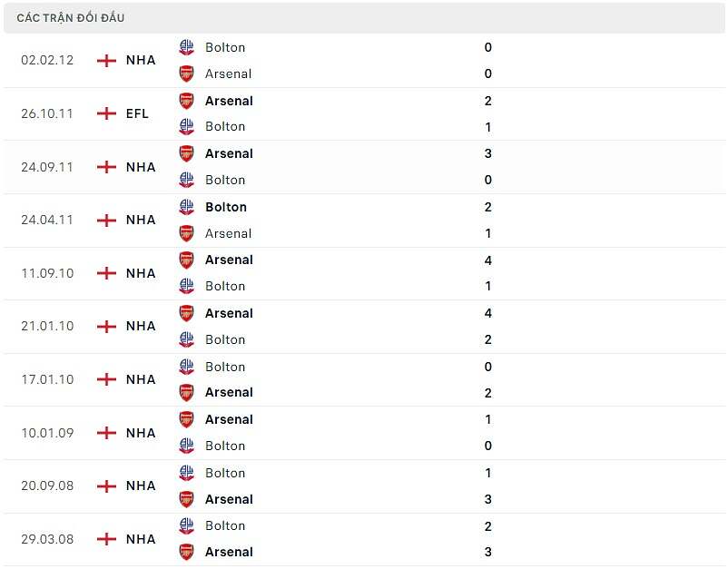Open Arsenal team link in 26.10.11 match
Image resolution: width=728 pixels, height=569 pixels.
click(229, 101)
